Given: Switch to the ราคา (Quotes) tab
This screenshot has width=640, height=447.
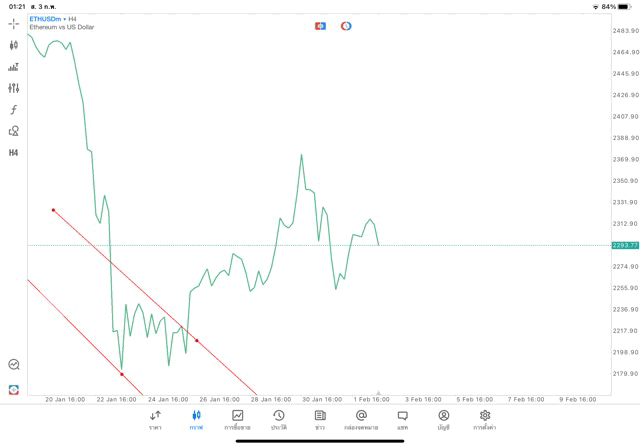Looking at the screenshot, I should point(155,419).
